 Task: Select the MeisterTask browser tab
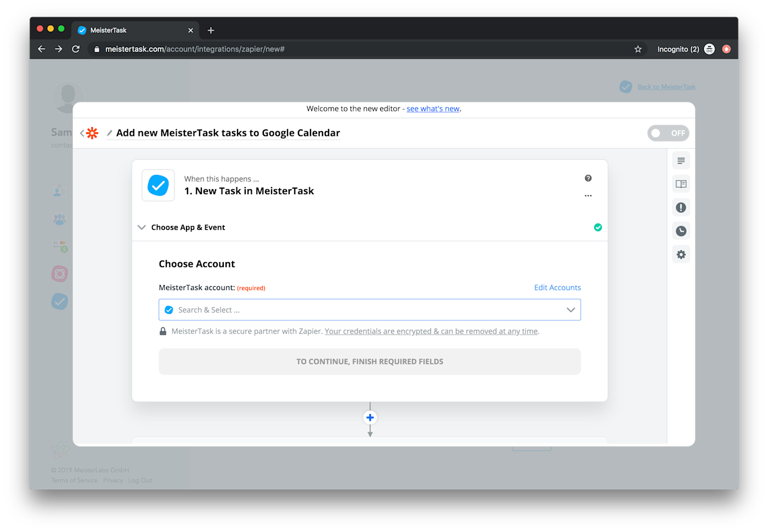135,30
